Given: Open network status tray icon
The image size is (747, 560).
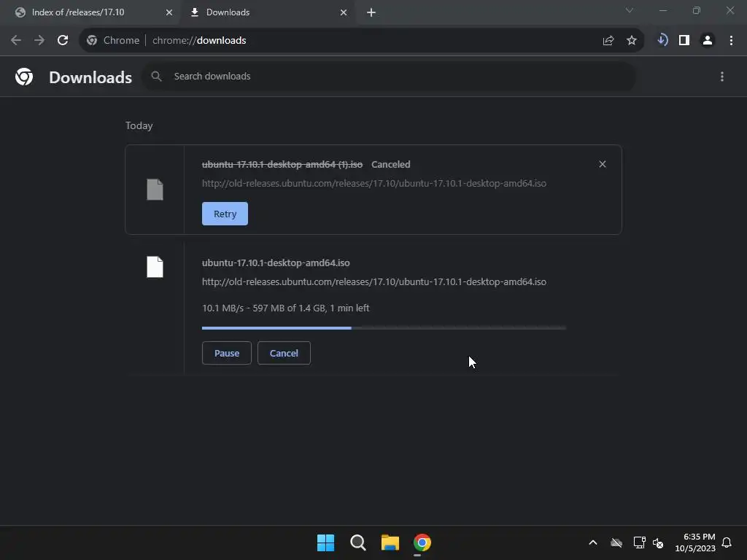Looking at the screenshot, I should tap(639, 542).
